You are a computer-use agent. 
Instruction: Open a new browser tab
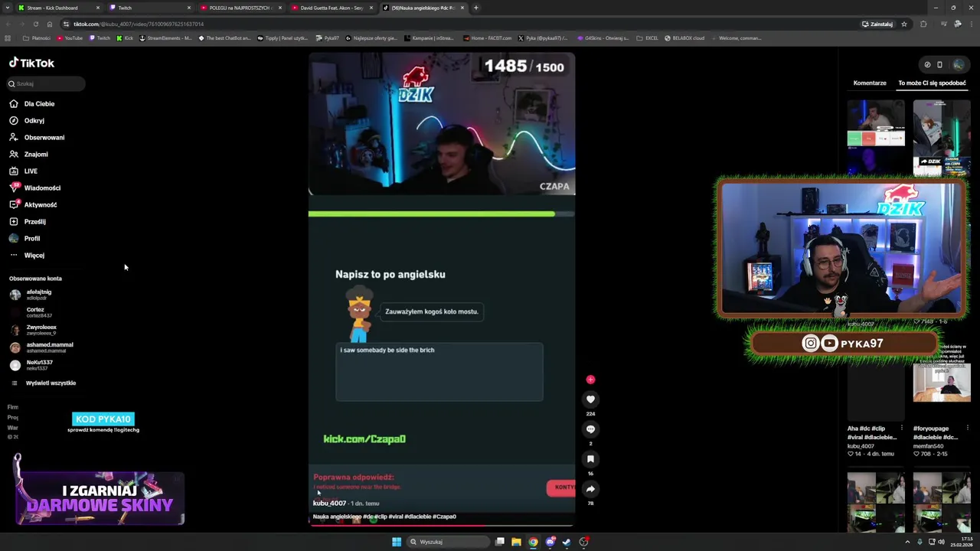coord(475,8)
